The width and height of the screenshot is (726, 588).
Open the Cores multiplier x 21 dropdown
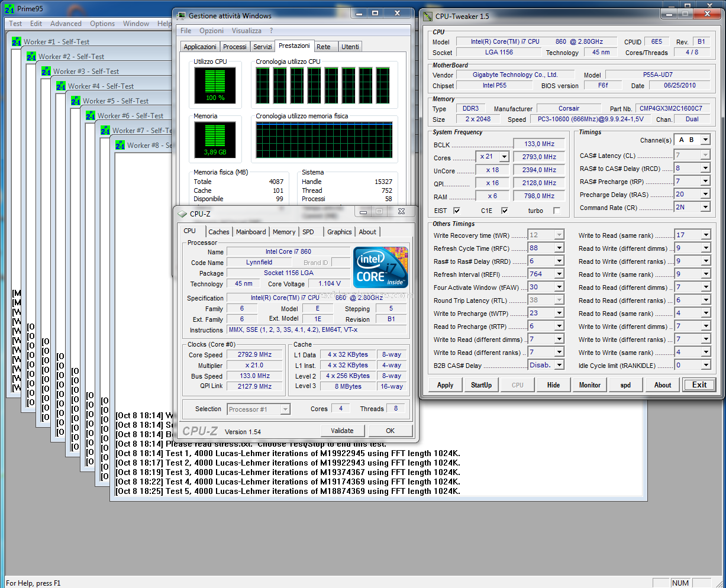pyautogui.click(x=504, y=157)
